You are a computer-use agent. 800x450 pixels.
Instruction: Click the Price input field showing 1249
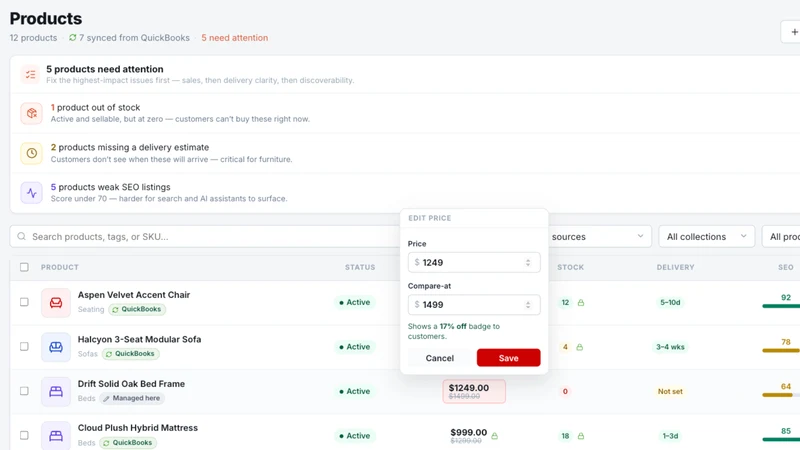pyautogui.click(x=474, y=262)
